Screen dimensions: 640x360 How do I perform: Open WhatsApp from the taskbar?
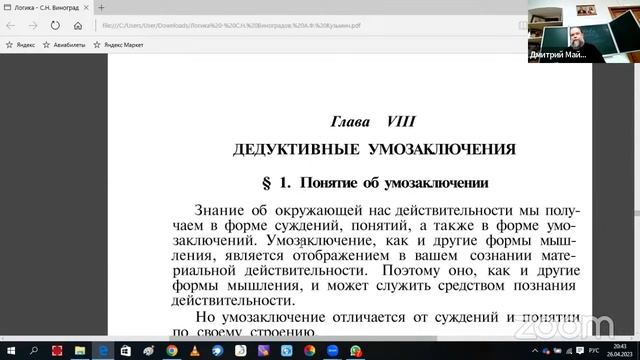(356, 351)
